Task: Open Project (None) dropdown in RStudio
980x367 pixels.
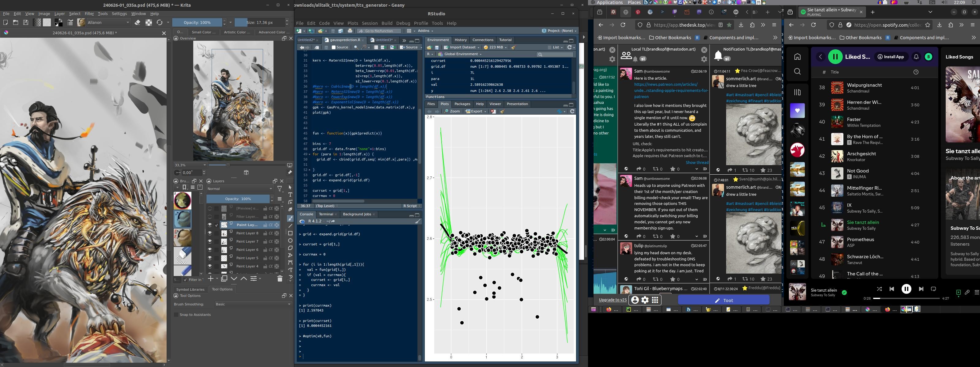Action: tap(559, 31)
